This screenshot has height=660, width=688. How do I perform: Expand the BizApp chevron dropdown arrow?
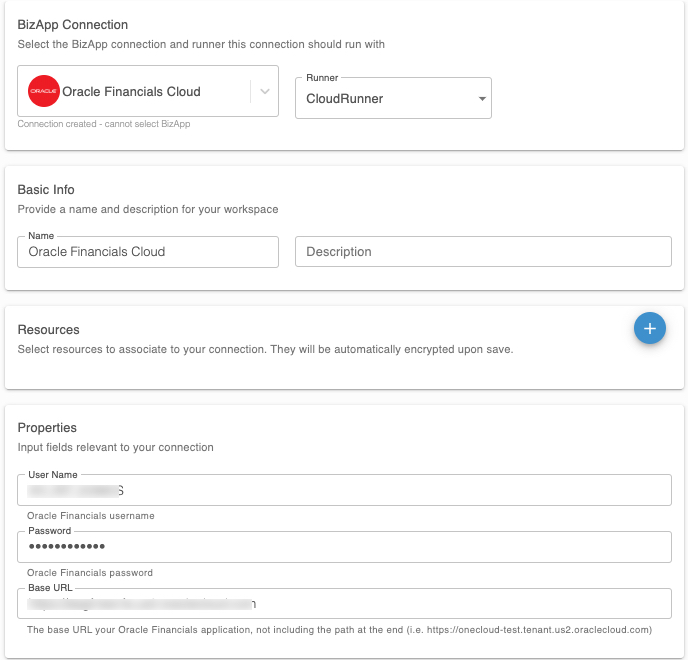click(265, 91)
